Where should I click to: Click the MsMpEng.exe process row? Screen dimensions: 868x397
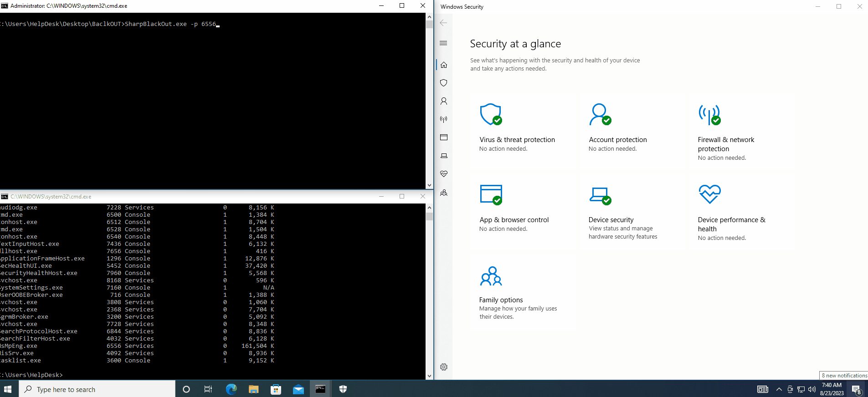point(137,346)
